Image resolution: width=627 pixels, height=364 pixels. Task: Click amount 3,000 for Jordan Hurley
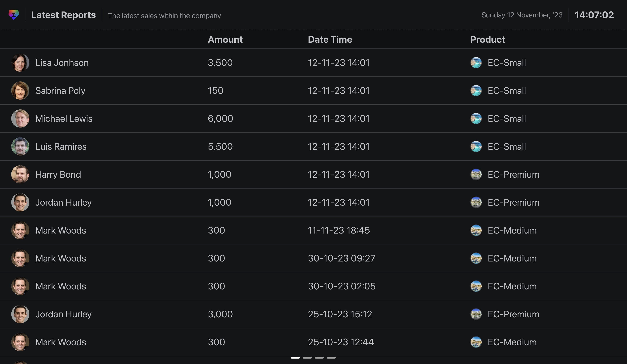tap(220, 314)
